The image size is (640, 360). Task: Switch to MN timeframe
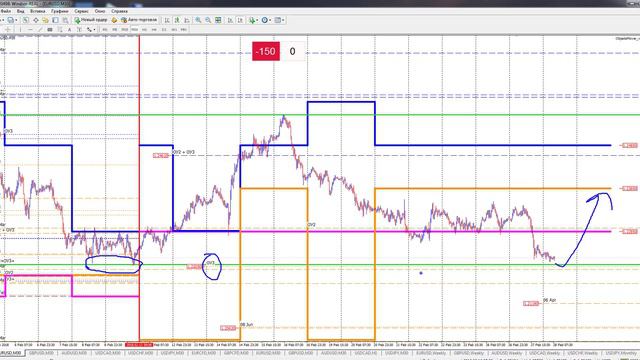pyautogui.click(x=184, y=29)
